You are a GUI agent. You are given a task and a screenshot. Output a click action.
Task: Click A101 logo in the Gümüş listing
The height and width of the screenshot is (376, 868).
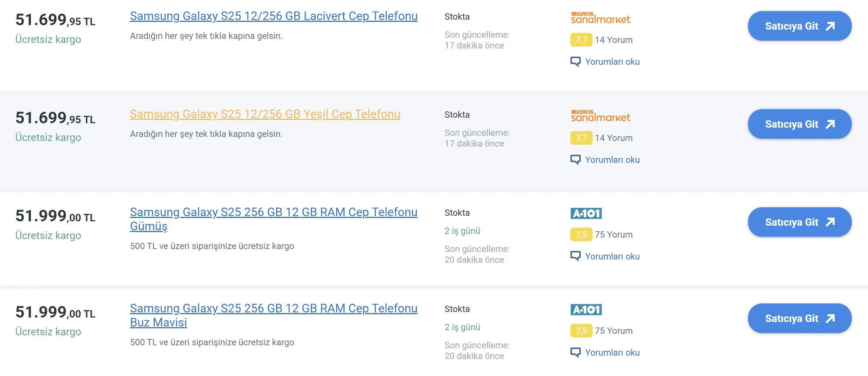click(586, 213)
